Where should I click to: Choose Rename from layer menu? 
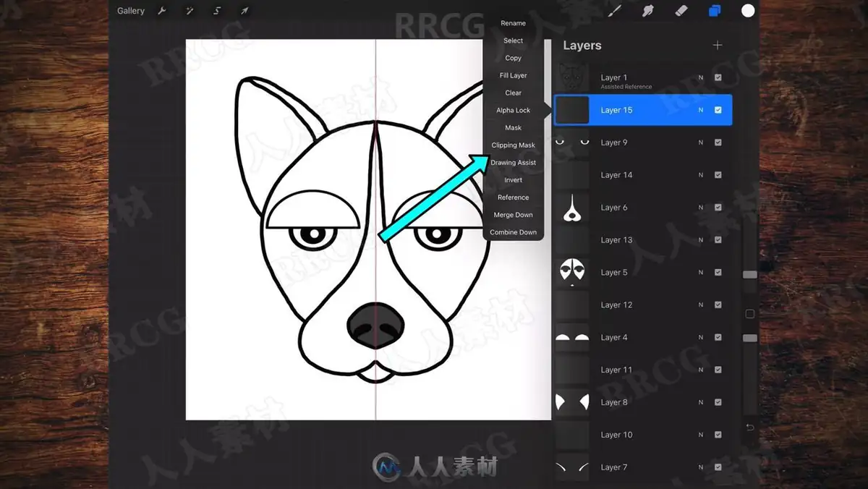(514, 23)
